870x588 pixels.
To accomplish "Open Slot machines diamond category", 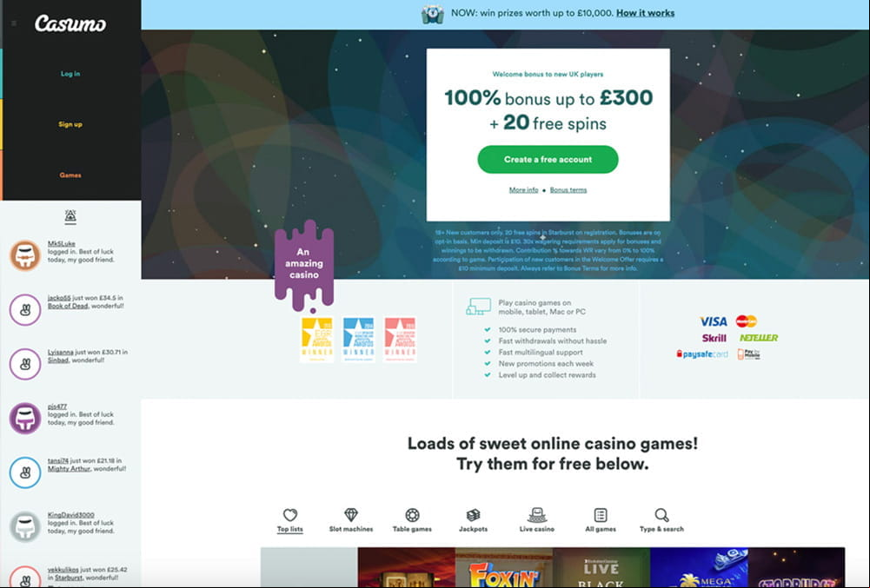I will 351,515.
